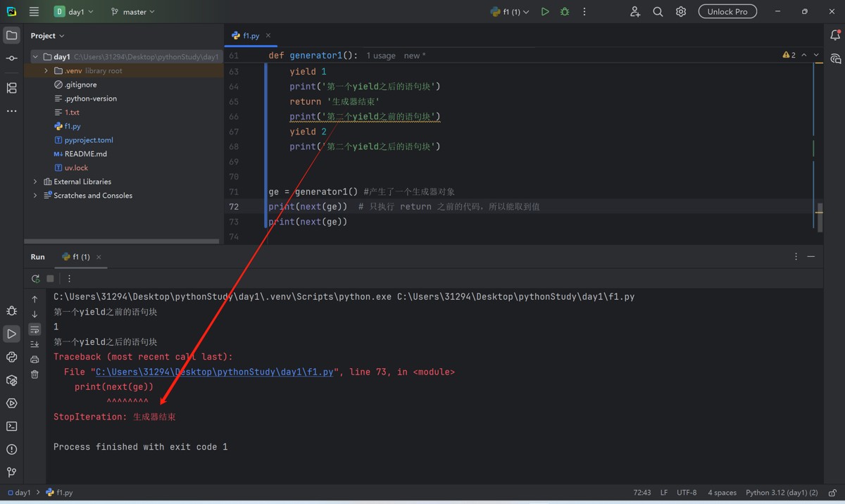Select pyproject.toml in the Project tree
This screenshot has width=845, height=504.
[89, 140]
